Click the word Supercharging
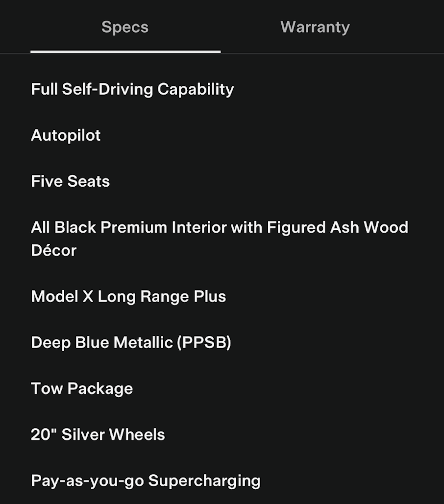This screenshot has width=444, height=504. pyautogui.click(x=204, y=480)
